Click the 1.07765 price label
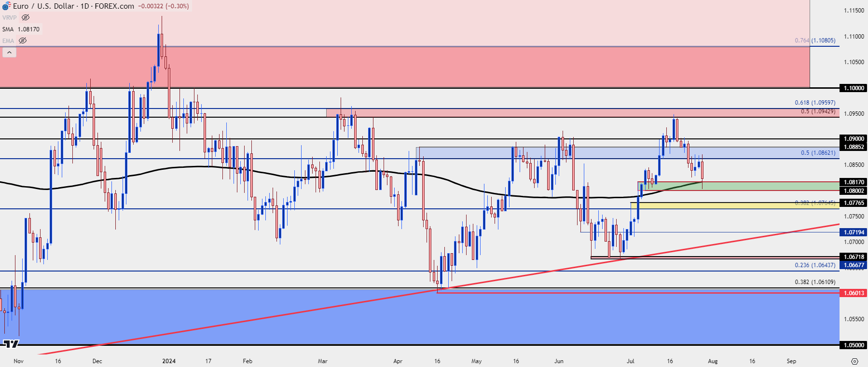 [853, 203]
